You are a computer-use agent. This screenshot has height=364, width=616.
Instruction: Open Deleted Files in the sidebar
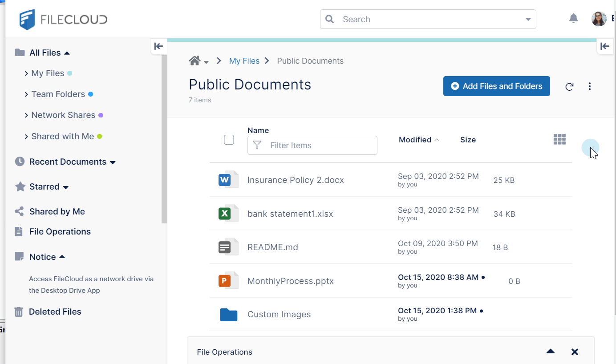point(55,312)
